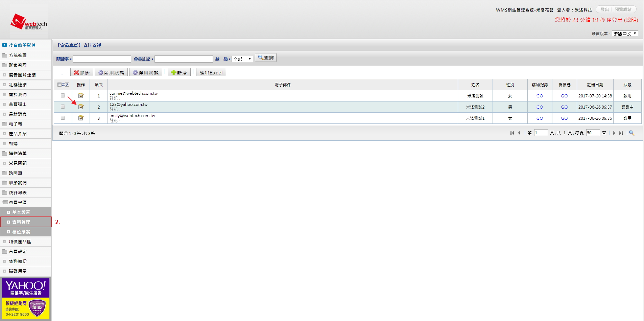Click edit icon for connie@webtech.com.tw row

(81, 96)
